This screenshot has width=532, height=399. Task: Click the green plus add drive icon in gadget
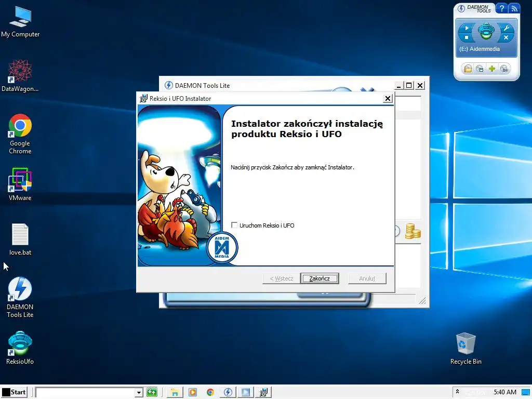click(x=492, y=69)
